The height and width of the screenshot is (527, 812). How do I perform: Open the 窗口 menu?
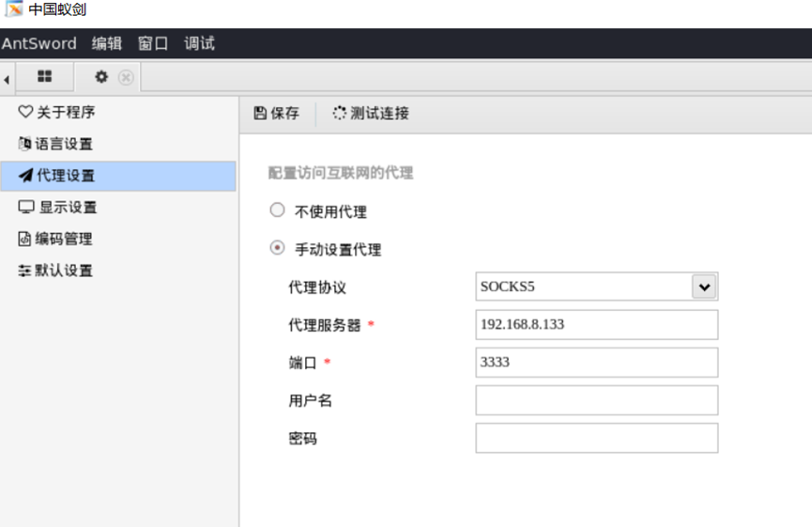153,43
